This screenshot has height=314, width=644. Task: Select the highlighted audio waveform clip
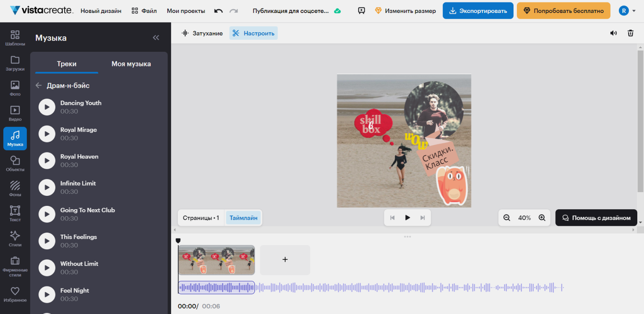[217, 287]
